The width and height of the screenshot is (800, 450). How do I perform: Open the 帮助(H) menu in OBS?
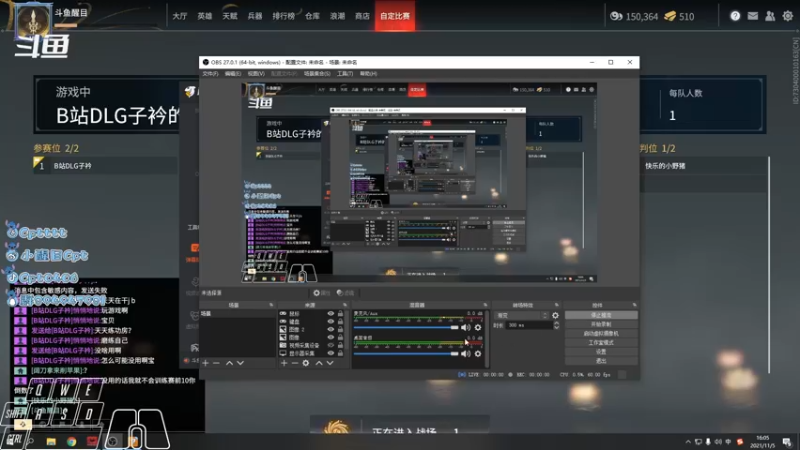point(368,74)
